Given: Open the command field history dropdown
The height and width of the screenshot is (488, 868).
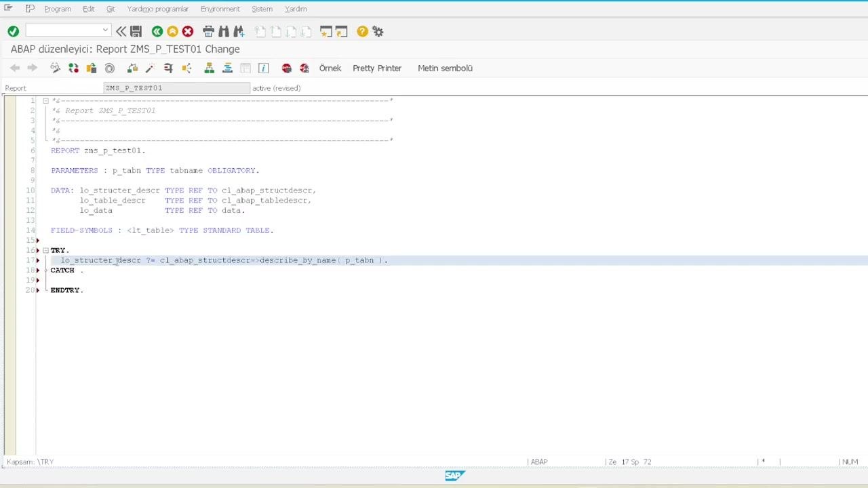Looking at the screenshot, I should click(x=105, y=30).
